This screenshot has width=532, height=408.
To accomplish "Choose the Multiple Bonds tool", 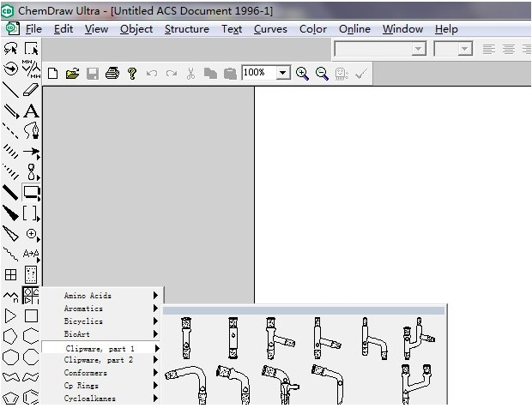I will (x=11, y=111).
